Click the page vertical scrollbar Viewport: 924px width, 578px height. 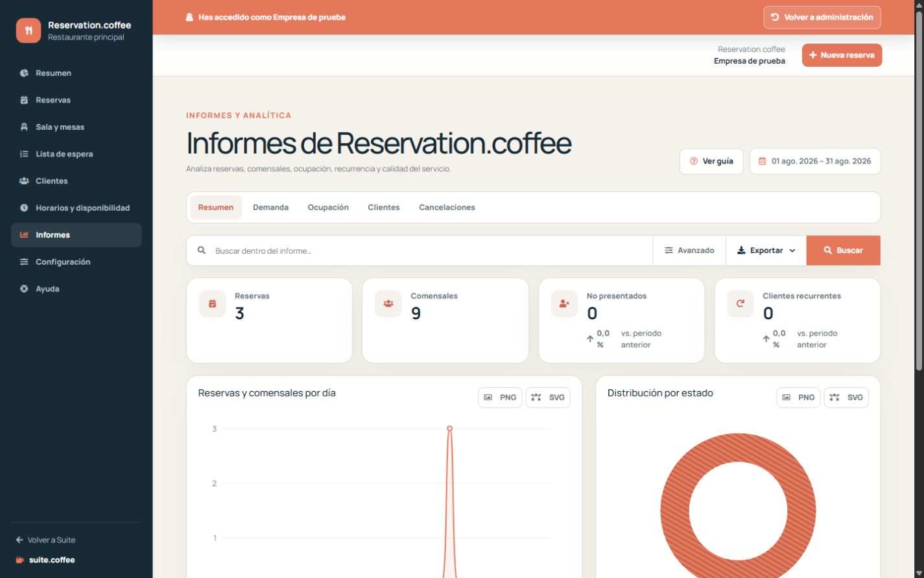(x=919, y=191)
